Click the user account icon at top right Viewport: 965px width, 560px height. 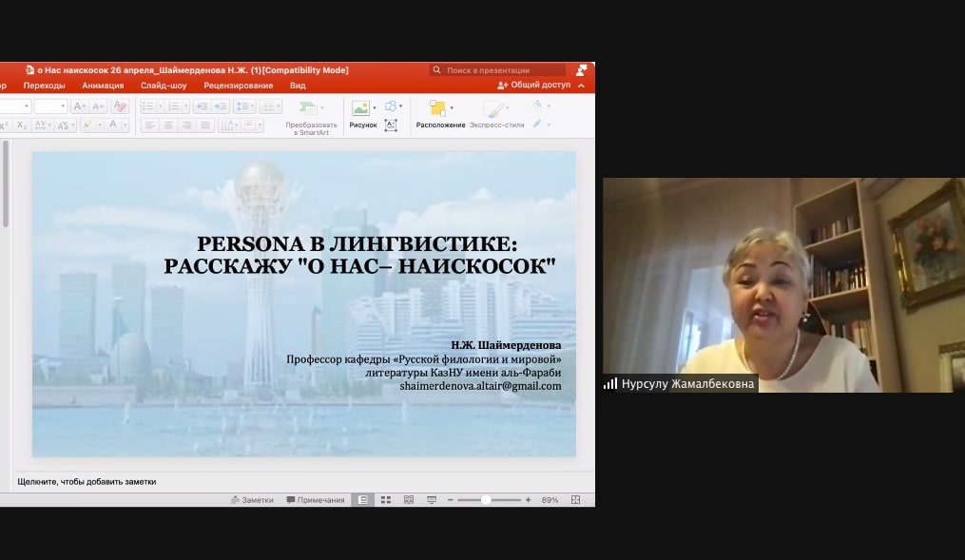pos(581,69)
